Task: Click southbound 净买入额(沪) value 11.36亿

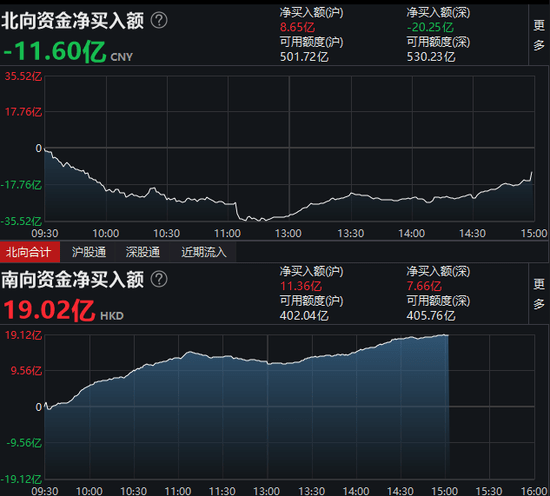Action: 301,286
